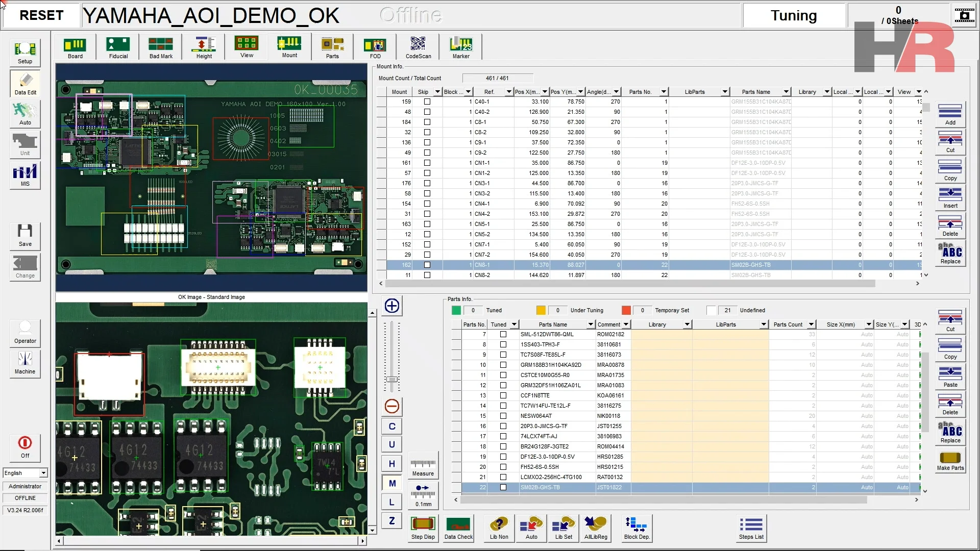Image resolution: width=980 pixels, height=551 pixels.
Task: Check Tuned box for FH52-6S-0.5SH
Action: (x=503, y=467)
